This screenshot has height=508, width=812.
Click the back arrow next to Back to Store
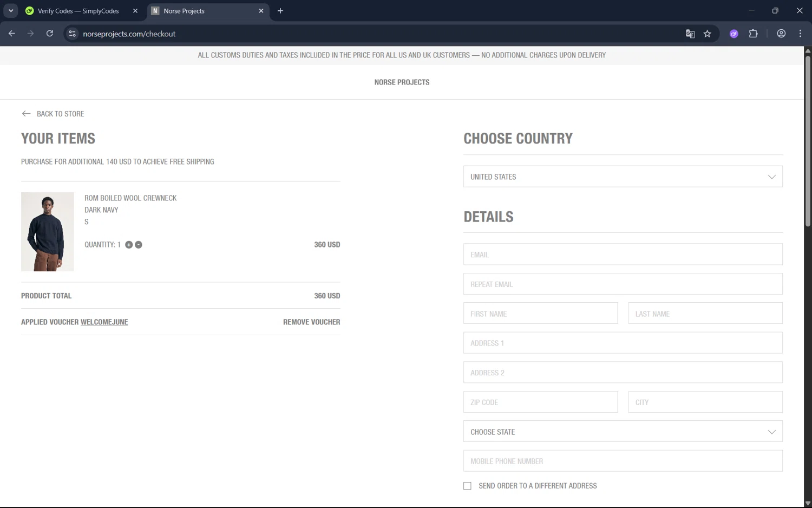(x=26, y=114)
